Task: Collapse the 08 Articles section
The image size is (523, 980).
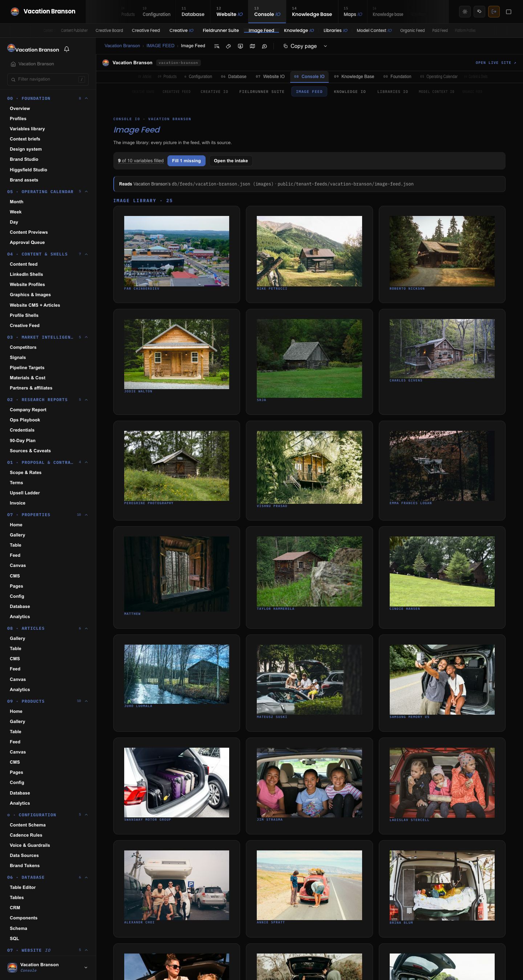Action: [x=86, y=628]
